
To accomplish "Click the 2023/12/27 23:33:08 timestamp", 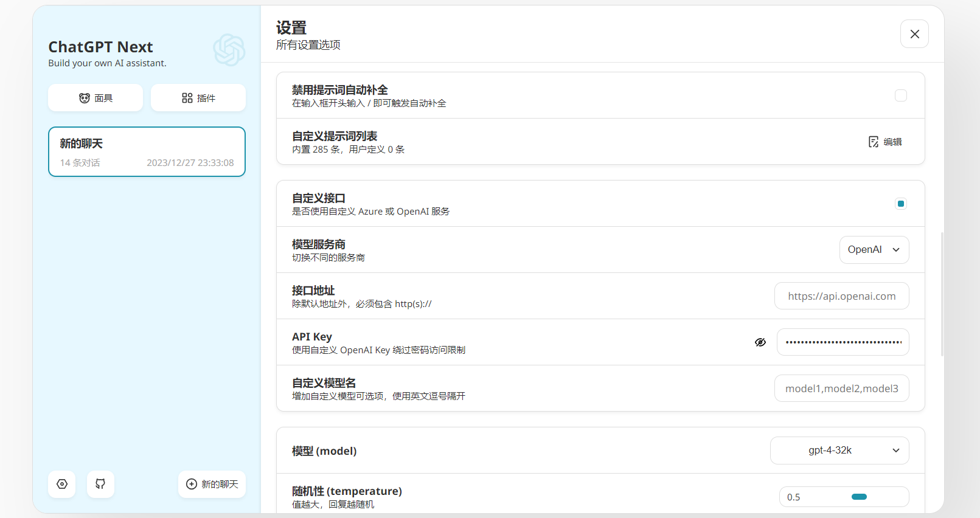I will tap(190, 163).
